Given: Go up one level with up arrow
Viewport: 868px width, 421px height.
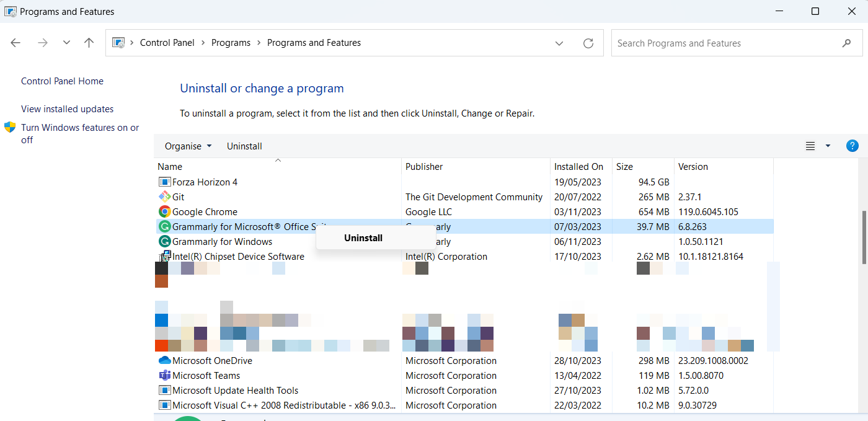Looking at the screenshot, I should point(89,43).
